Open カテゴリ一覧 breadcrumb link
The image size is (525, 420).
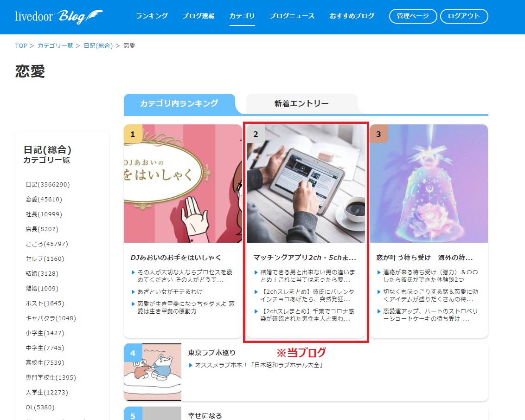55,45
